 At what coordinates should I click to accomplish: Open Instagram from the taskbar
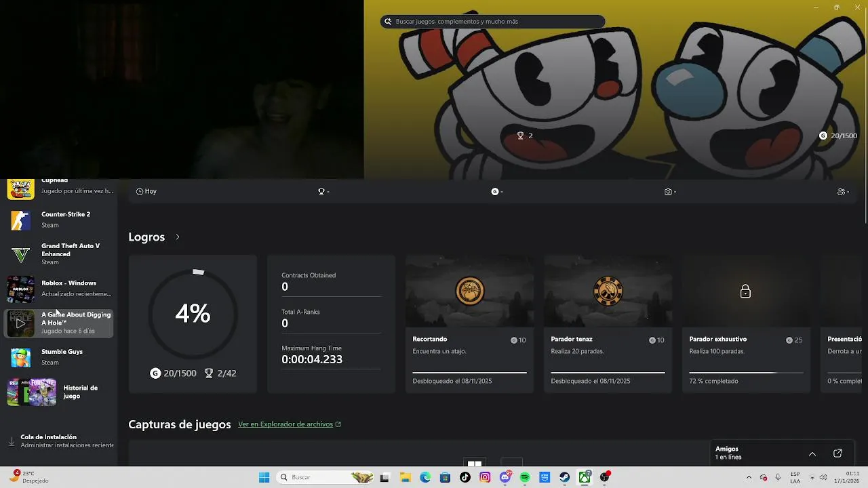pyautogui.click(x=485, y=477)
